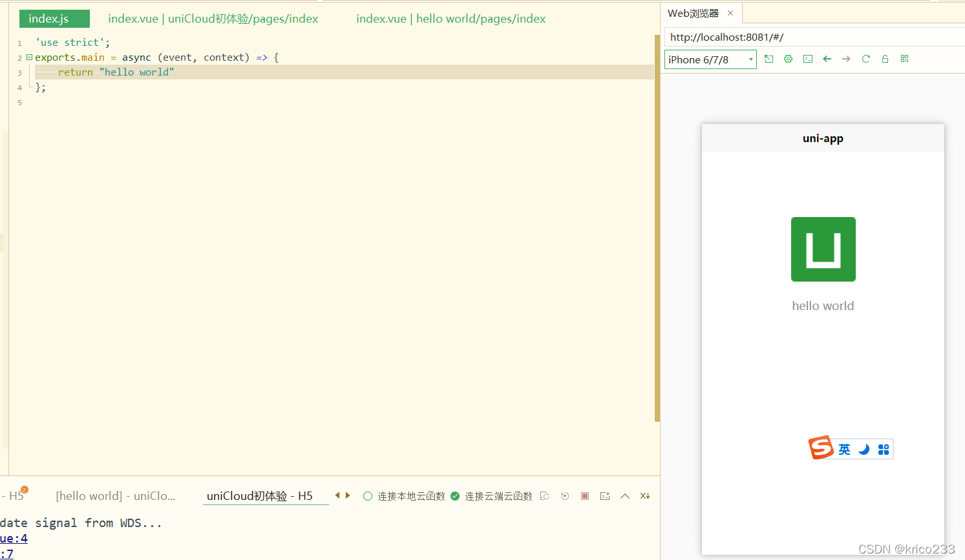Screen dimensions: 965x560
Task: Go forward in the Web browser
Action: click(x=846, y=59)
